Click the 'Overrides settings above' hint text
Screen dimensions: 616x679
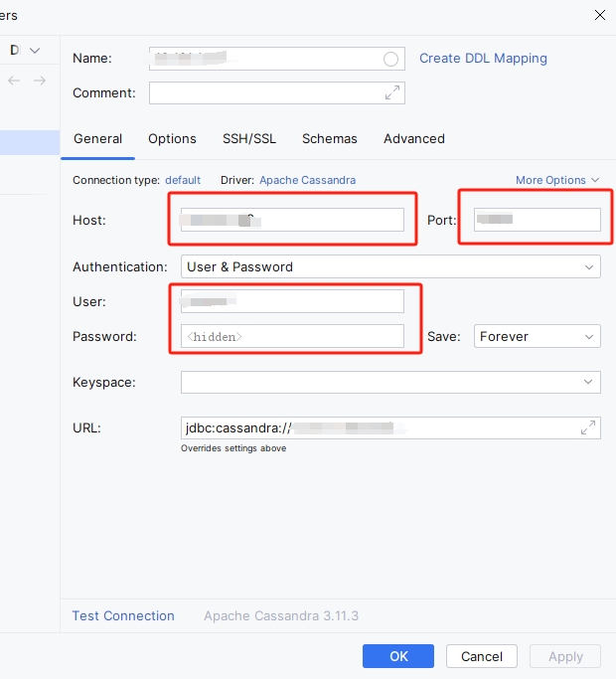233,448
